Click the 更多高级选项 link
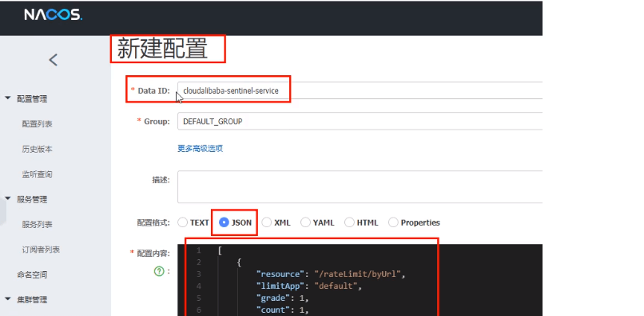 point(200,149)
